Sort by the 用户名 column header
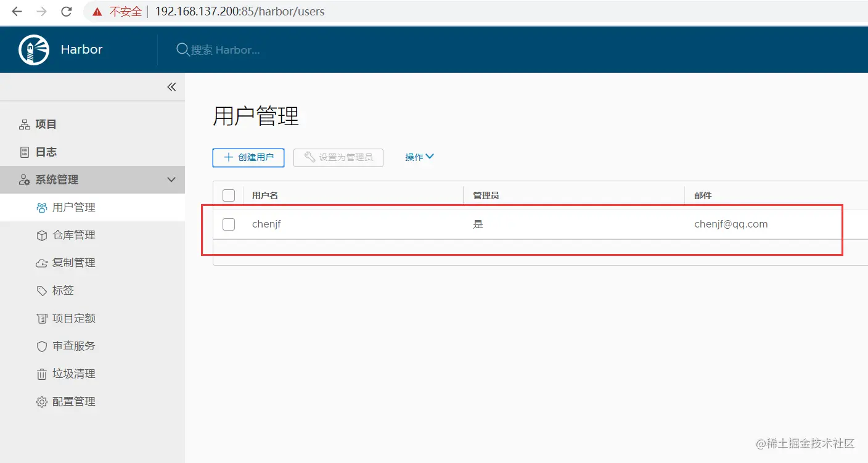Viewport: 868px width, 463px height. click(x=265, y=195)
